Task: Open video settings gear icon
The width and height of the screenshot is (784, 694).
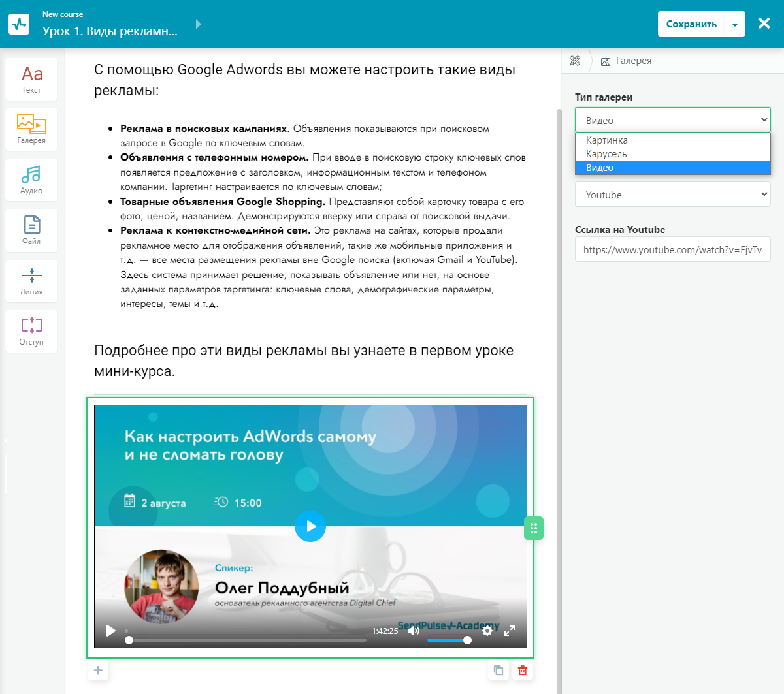Action: (x=487, y=631)
